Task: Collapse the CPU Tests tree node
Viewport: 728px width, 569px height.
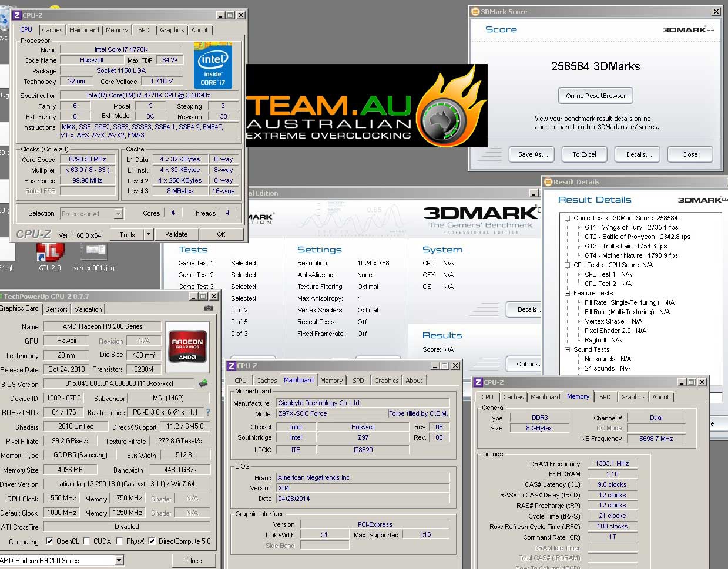Action: pos(568,265)
